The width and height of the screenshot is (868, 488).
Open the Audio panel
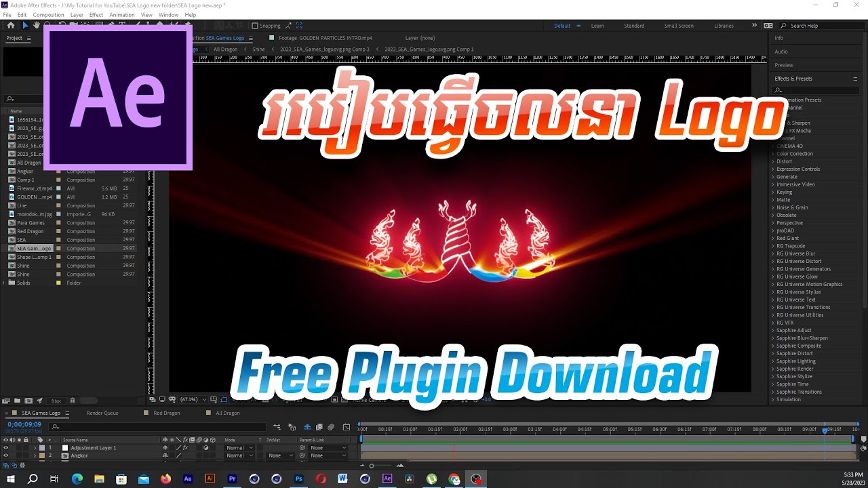(x=781, y=52)
